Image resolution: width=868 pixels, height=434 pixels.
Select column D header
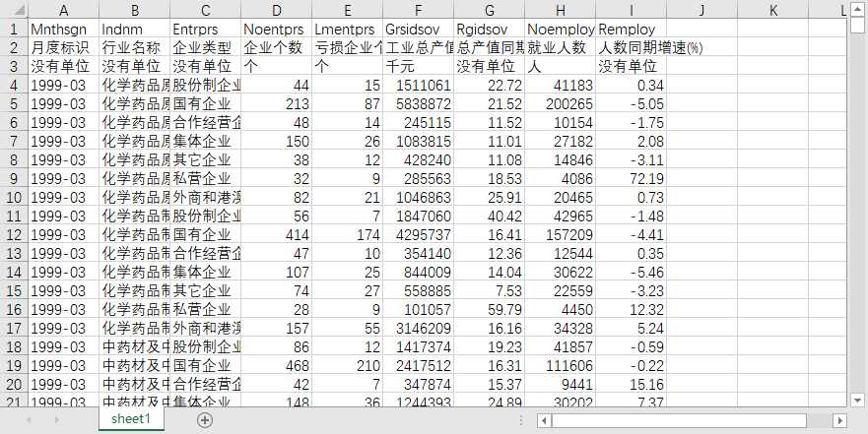276,10
